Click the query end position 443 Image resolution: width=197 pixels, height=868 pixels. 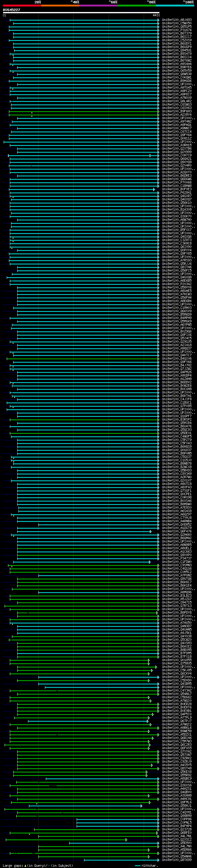(155, 15)
